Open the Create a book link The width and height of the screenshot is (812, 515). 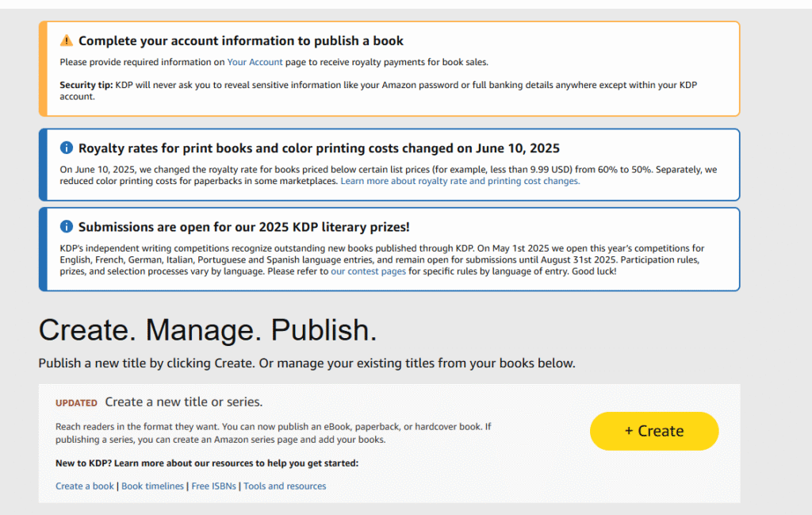coord(84,486)
